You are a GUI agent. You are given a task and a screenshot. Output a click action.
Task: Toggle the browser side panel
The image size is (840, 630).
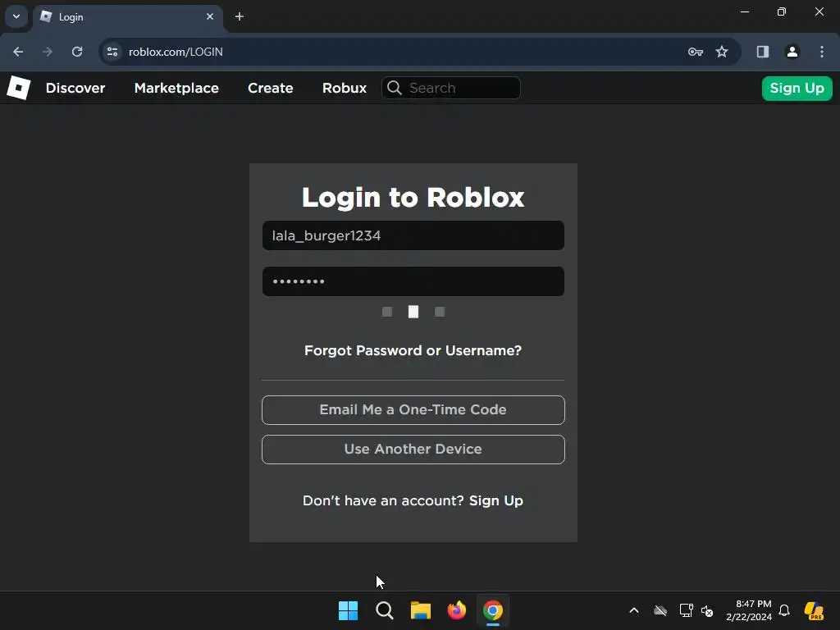coord(763,52)
